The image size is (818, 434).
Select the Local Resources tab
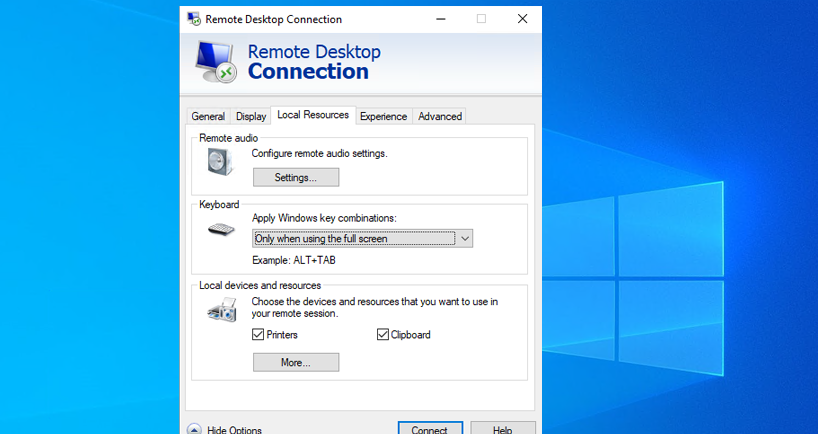click(313, 115)
